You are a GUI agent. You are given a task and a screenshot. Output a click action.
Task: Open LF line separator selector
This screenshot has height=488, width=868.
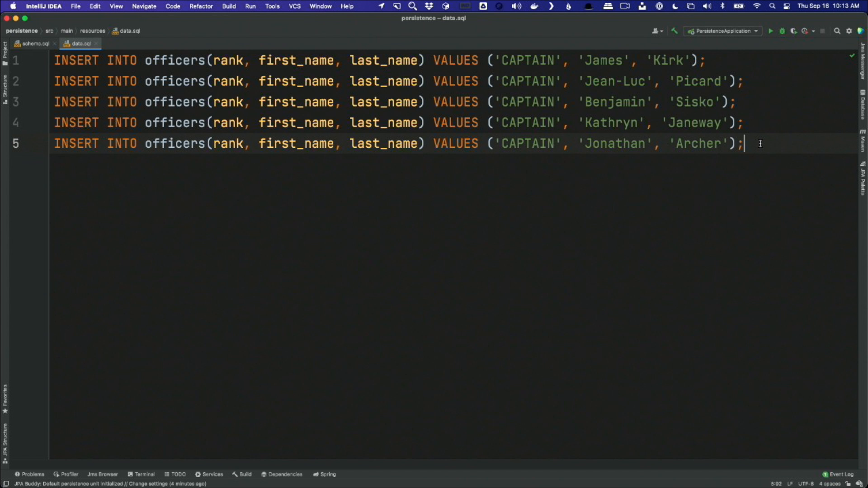coord(790,483)
